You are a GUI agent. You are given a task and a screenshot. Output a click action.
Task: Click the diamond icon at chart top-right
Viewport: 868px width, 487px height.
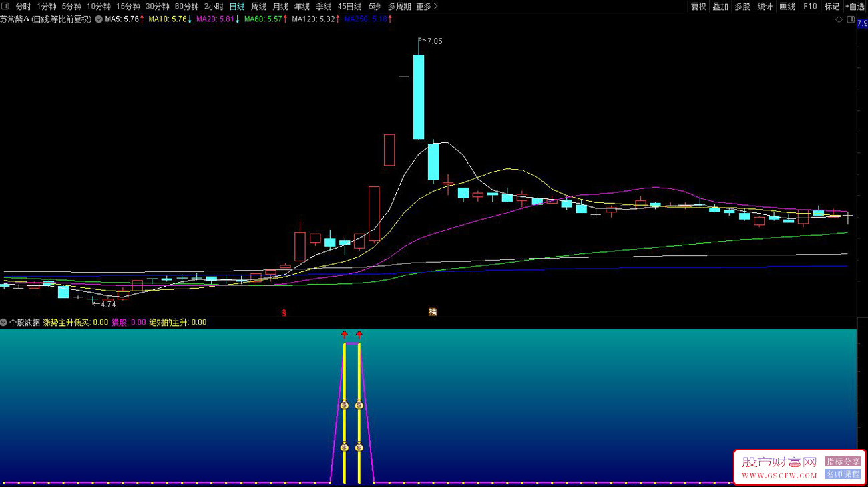[x=839, y=20]
